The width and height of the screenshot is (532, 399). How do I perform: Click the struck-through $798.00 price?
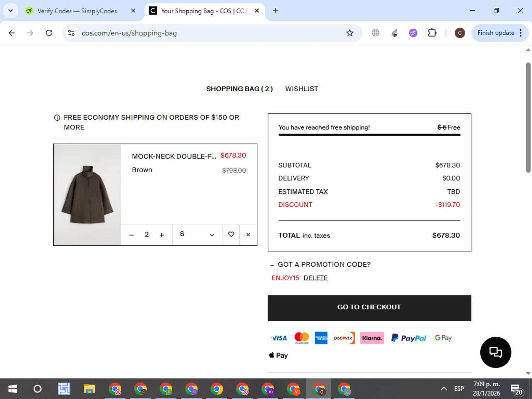234,170
